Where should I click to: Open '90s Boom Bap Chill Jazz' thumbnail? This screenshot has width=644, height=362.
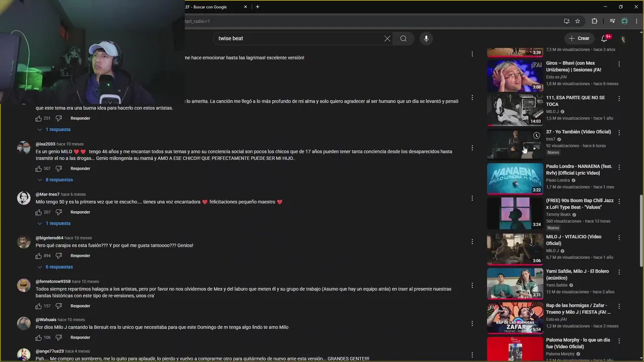[515, 213]
